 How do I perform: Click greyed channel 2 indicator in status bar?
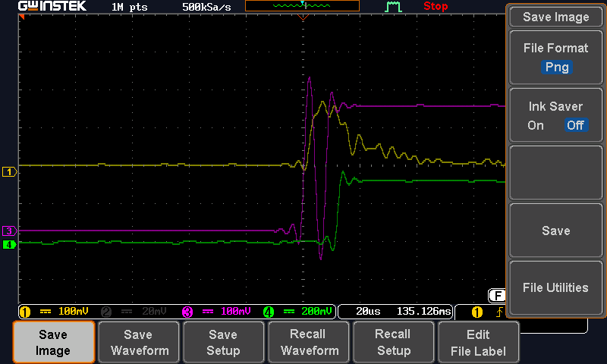106,312
